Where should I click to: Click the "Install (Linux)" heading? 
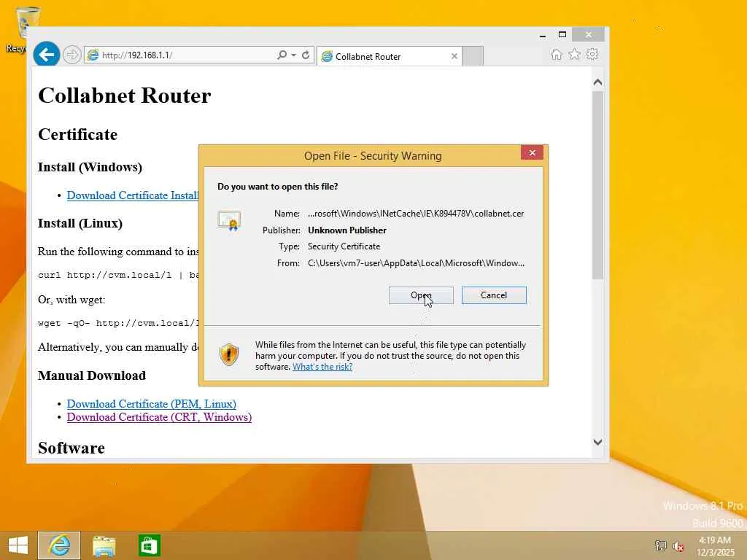click(80, 223)
